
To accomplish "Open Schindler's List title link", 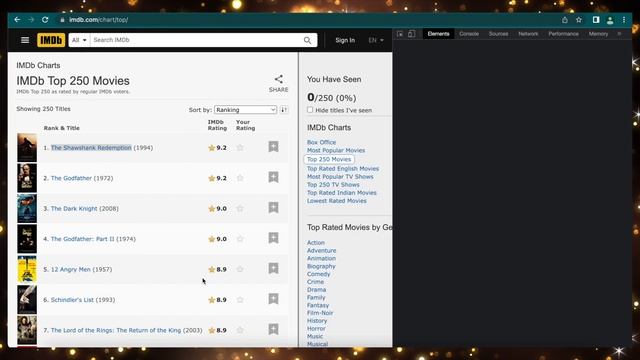I will 72,300.
